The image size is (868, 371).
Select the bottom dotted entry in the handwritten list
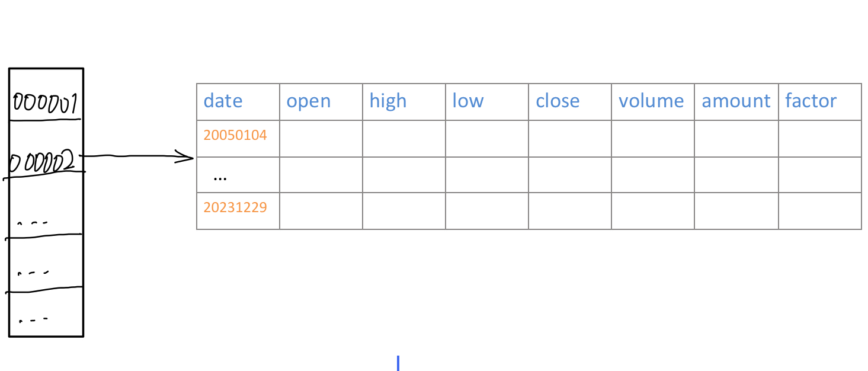pos(34,320)
